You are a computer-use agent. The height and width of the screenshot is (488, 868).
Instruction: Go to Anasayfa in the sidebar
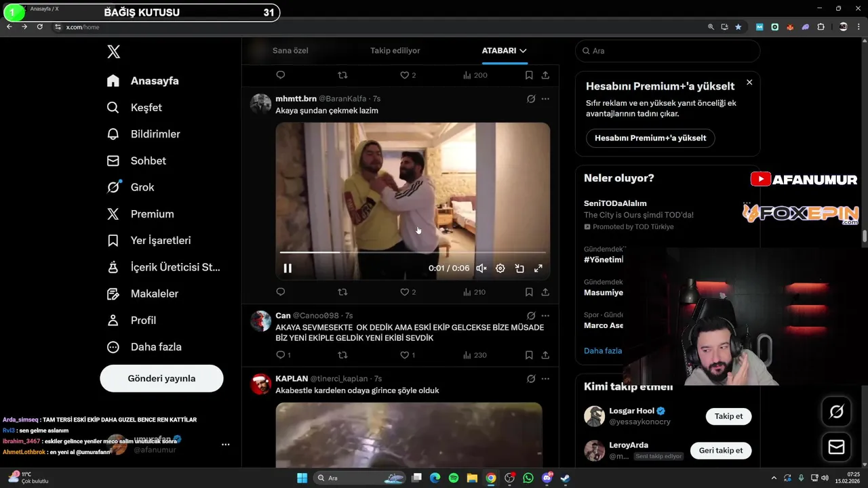click(x=143, y=81)
